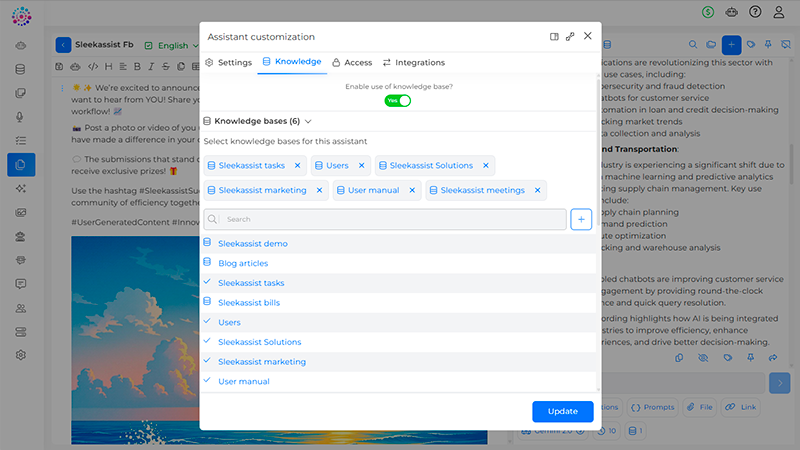The height and width of the screenshot is (450, 800).
Task: Send the message with the blue arrow button
Action: [780, 383]
